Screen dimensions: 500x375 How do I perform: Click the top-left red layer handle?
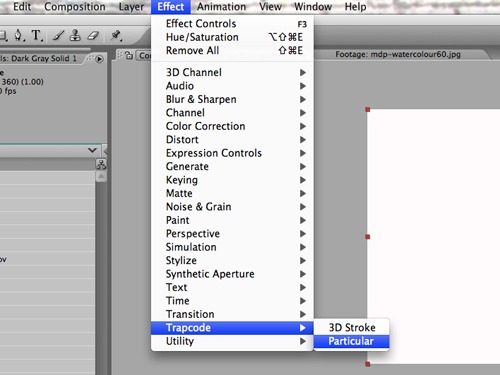coord(368,109)
